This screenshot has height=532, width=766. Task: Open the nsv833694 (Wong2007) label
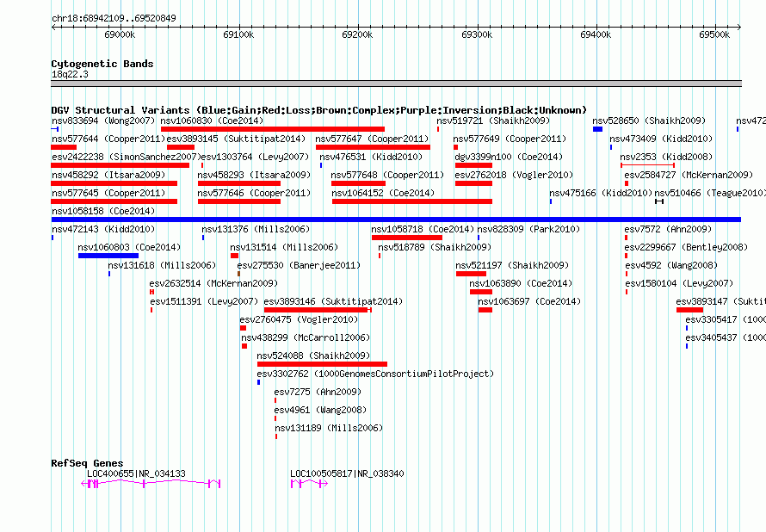(x=103, y=121)
